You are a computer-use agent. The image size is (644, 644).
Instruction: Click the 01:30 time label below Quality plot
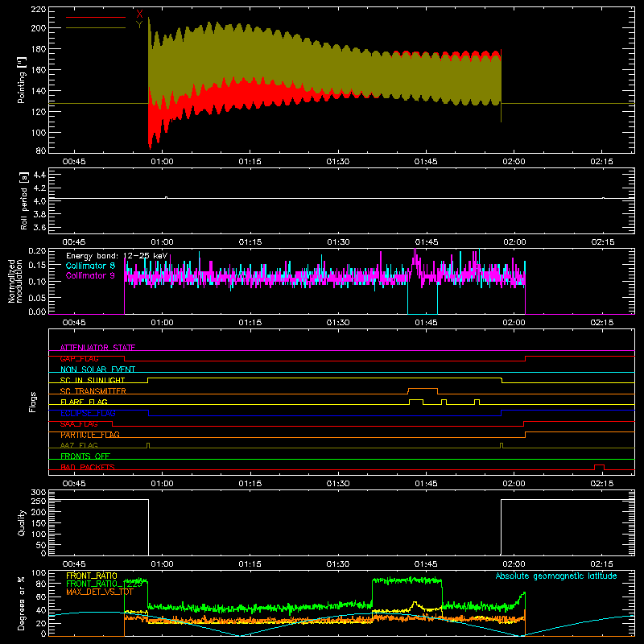pos(338,564)
